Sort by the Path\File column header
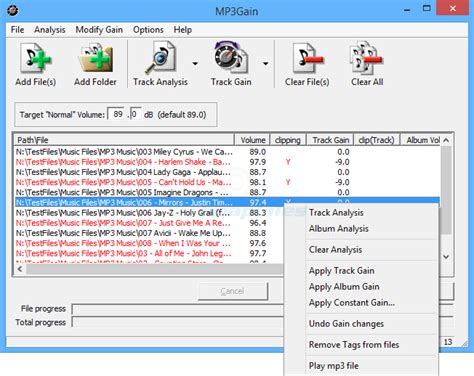The height and width of the screenshot is (376, 474). (x=124, y=140)
